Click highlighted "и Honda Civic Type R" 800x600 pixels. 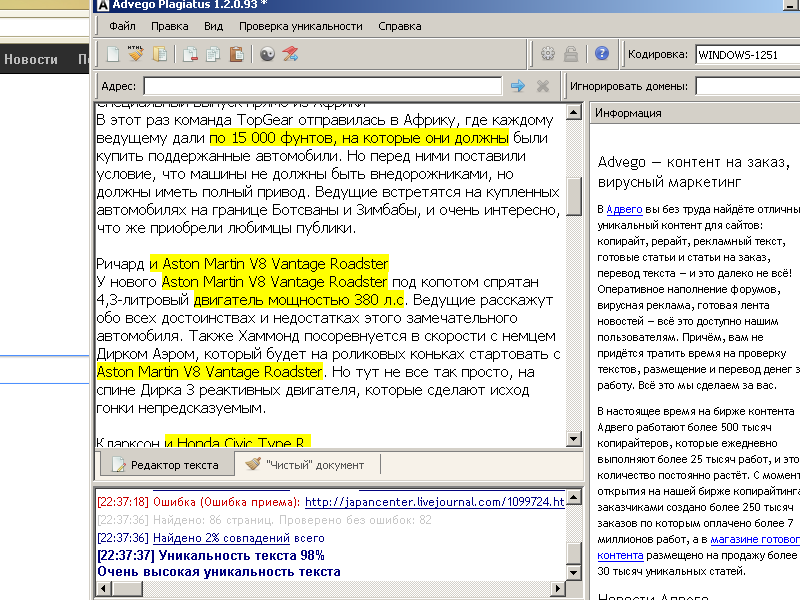pos(237,442)
